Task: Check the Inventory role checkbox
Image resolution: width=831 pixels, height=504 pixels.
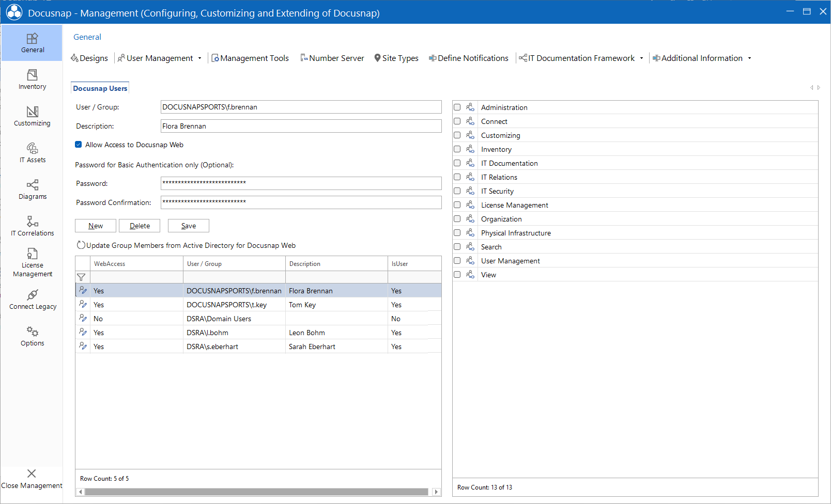Action: [x=457, y=149]
